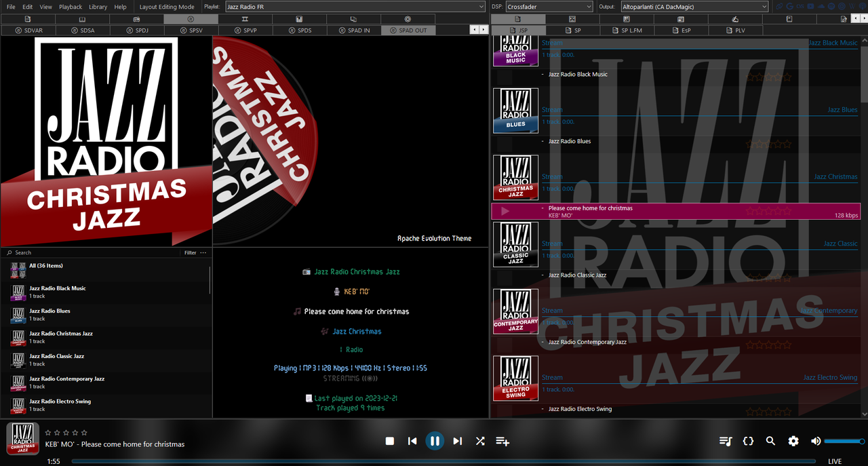Adjust the volume slider
868x466 pixels.
point(844,441)
